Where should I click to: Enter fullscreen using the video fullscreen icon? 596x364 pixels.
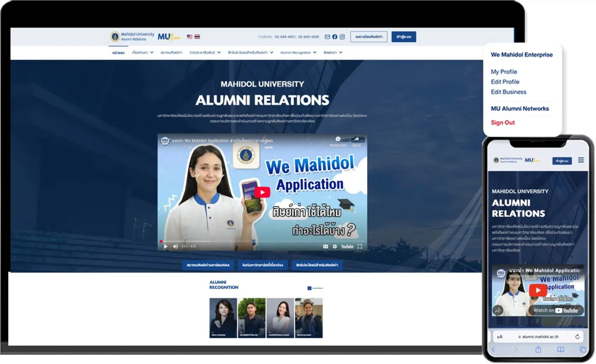point(360,246)
